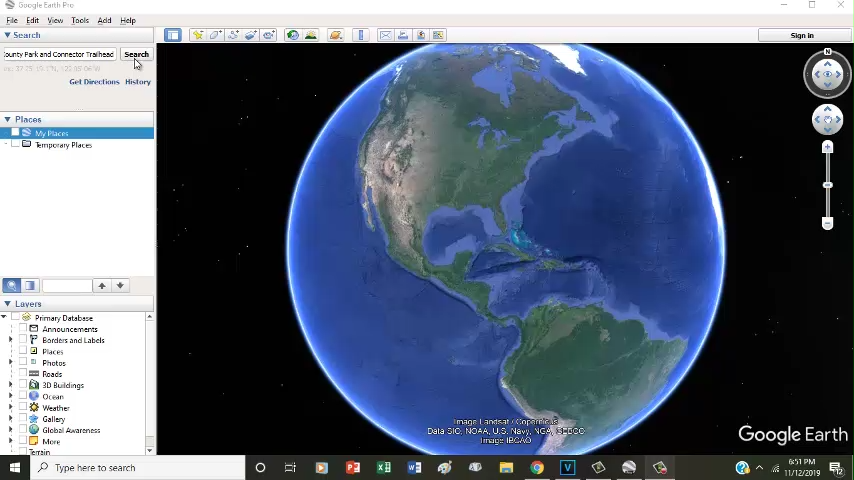Enable the Announcements layer checkbox
The width and height of the screenshot is (854, 480).
tap(23, 329)
